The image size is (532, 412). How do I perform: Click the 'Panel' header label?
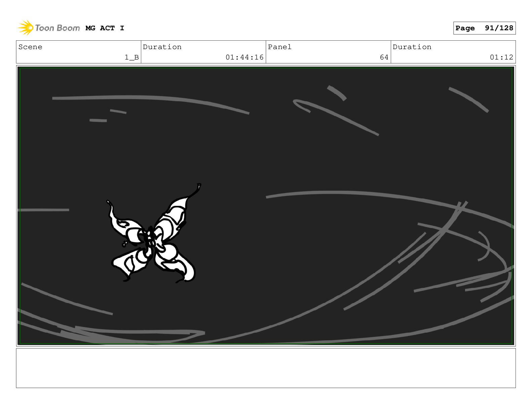pyautogui.click(x=280, y=47)
